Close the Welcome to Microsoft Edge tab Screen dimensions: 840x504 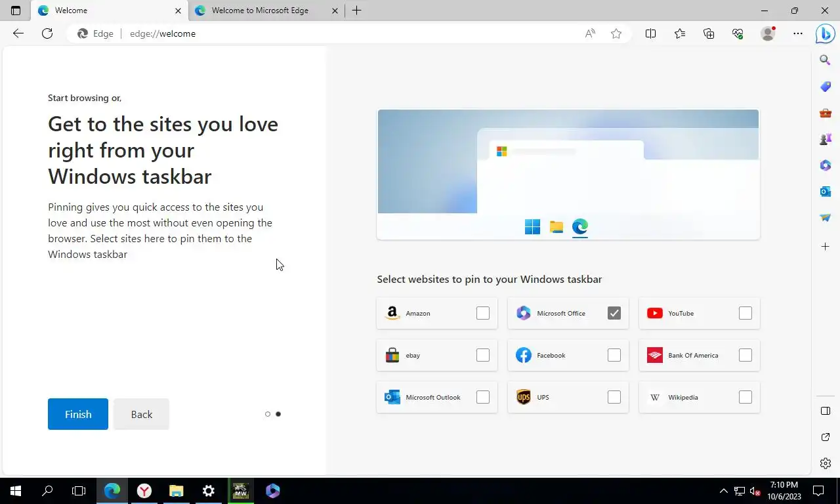point(335,10)
